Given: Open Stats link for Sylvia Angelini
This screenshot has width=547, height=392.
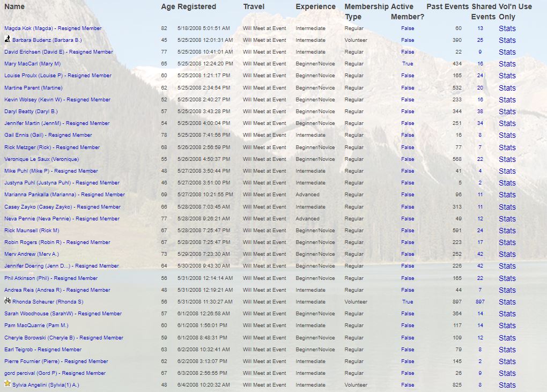Looking at the screenshot, I should (x=507, y=385).
